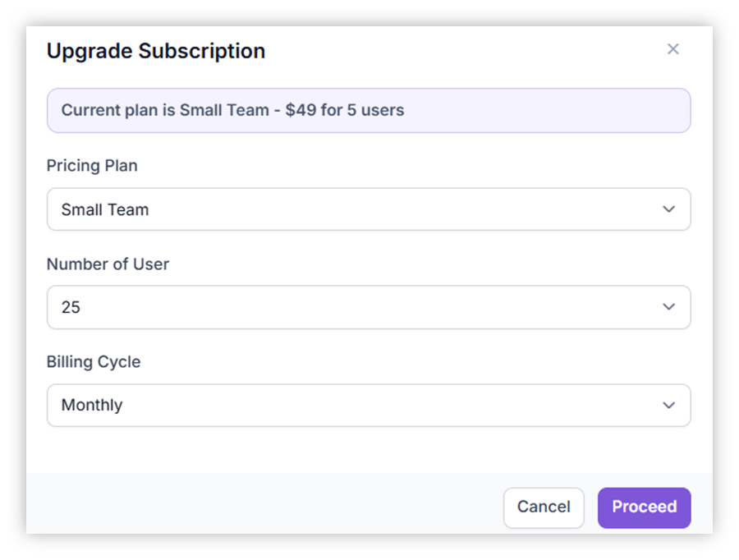Click the chevron arrow in Pricing Plan field
Viewport: 739px width, 560px height.
(668, 209)
